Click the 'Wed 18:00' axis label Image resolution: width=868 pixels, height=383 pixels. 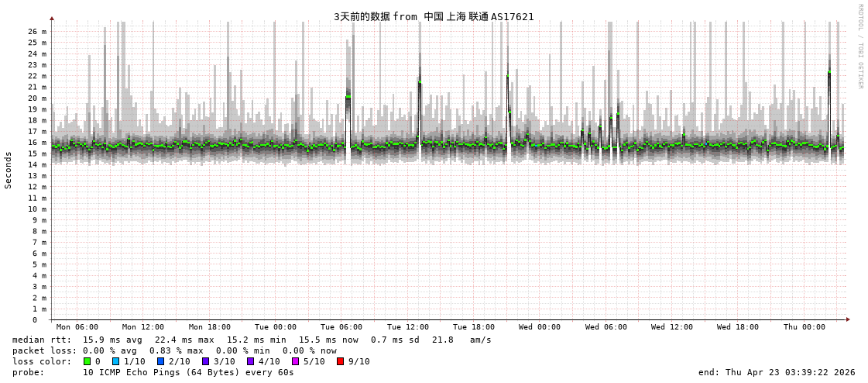[738, 327]
